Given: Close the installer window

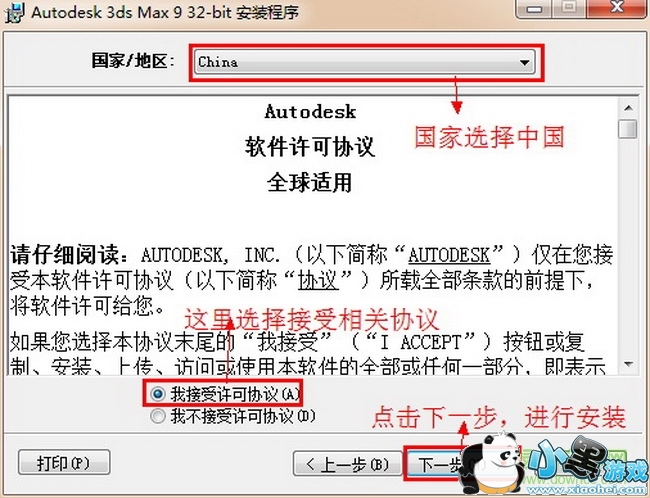Looking at the screenshot, I should click(x=618, y=8).
